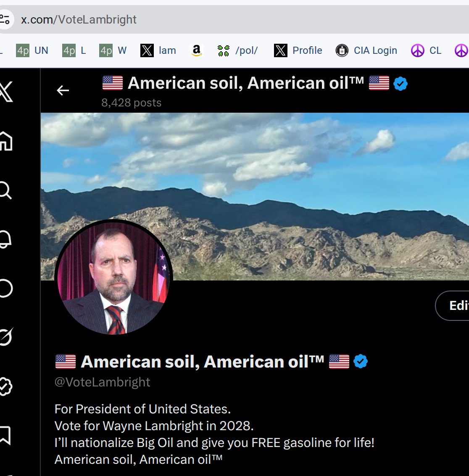The width and height of the screenshot is (469, 476).
Task: Click the verified badge beside profile name
Action: coord(361,362)
